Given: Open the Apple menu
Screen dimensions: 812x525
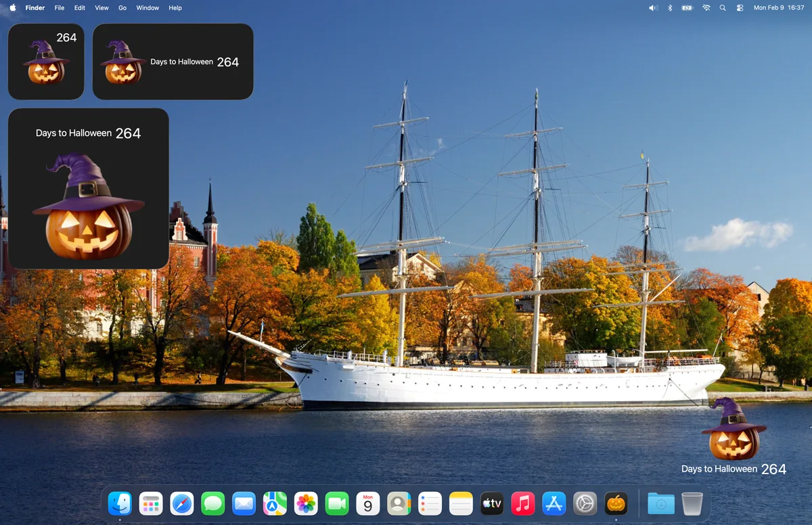Looking at the screenshot, I should pyautogui.click(x=12, y=8).
